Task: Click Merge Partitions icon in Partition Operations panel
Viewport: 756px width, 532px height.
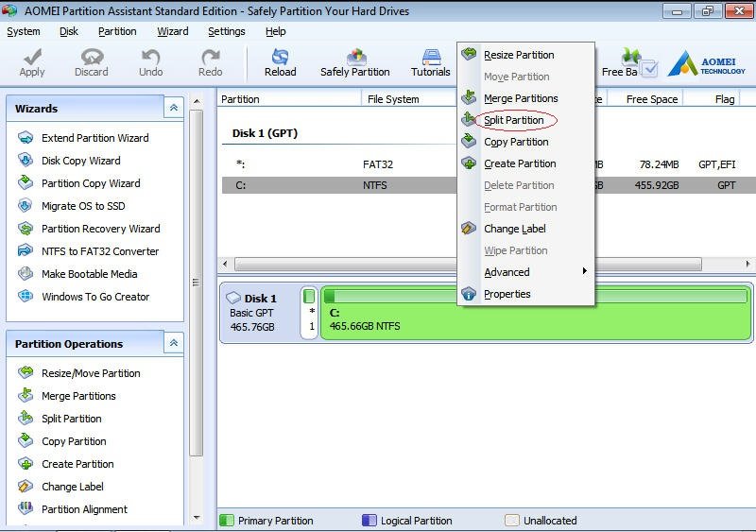Action: pos(26,396)
